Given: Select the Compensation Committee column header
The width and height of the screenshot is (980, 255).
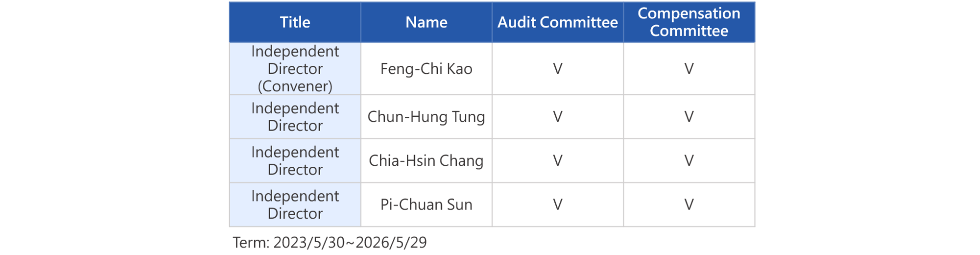Looking at the screenshot, I should (x=689, y=22).
